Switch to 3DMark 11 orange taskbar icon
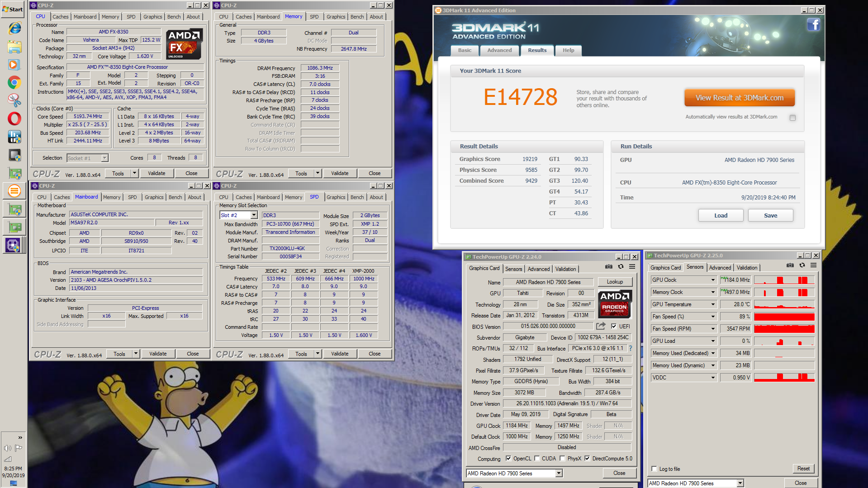868x488 pixels. click(x=14, y=191)
